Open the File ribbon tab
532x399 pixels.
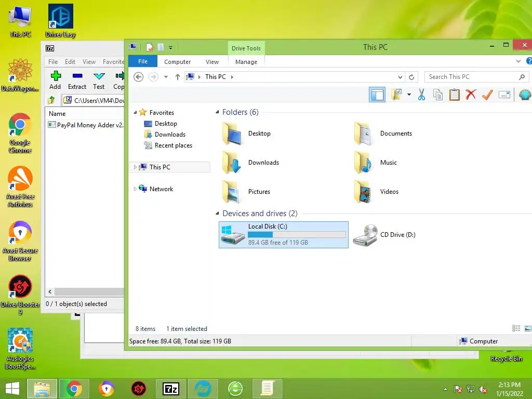click(143, 61)
